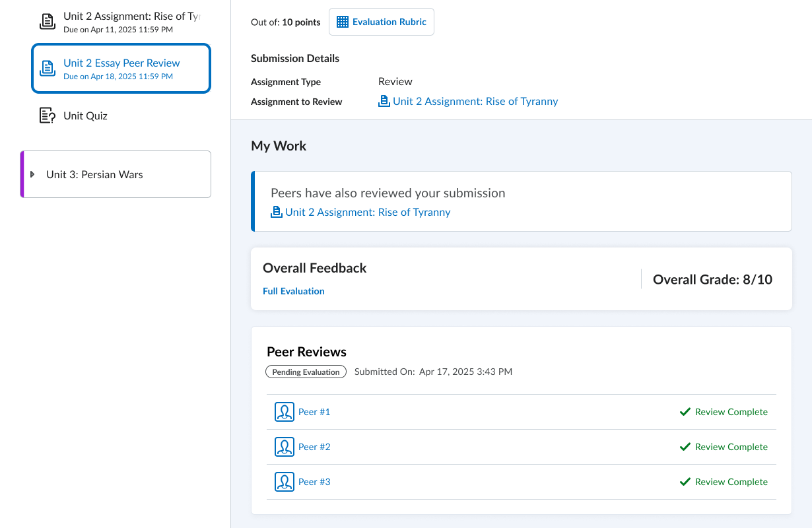Click the Peer #3 avatar icon
812x528 pixels.
[284, 482]
